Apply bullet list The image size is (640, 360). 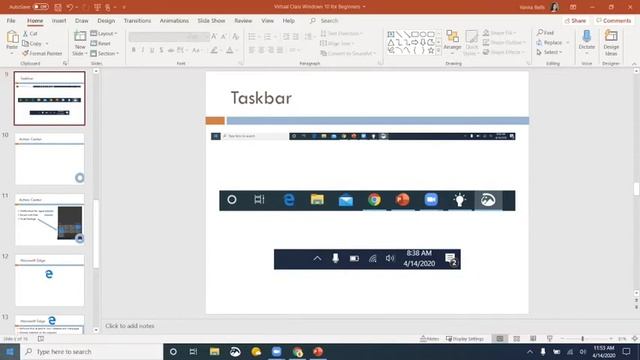tap(252, 37)
